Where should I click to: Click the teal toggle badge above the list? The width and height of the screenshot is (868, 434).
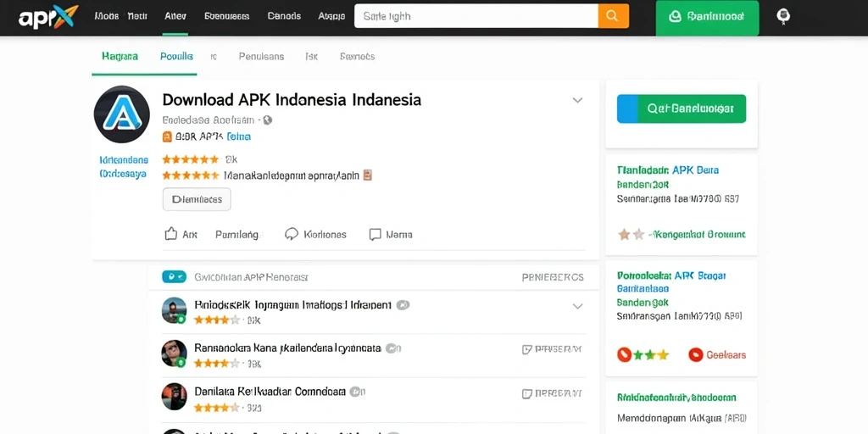point(174,277)
